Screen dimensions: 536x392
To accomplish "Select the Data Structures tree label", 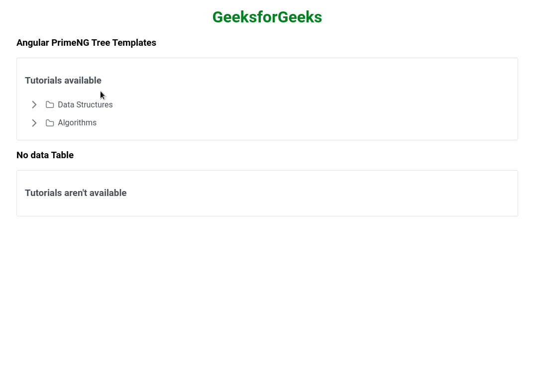I will pyautogui.click(x=85, y=104).
